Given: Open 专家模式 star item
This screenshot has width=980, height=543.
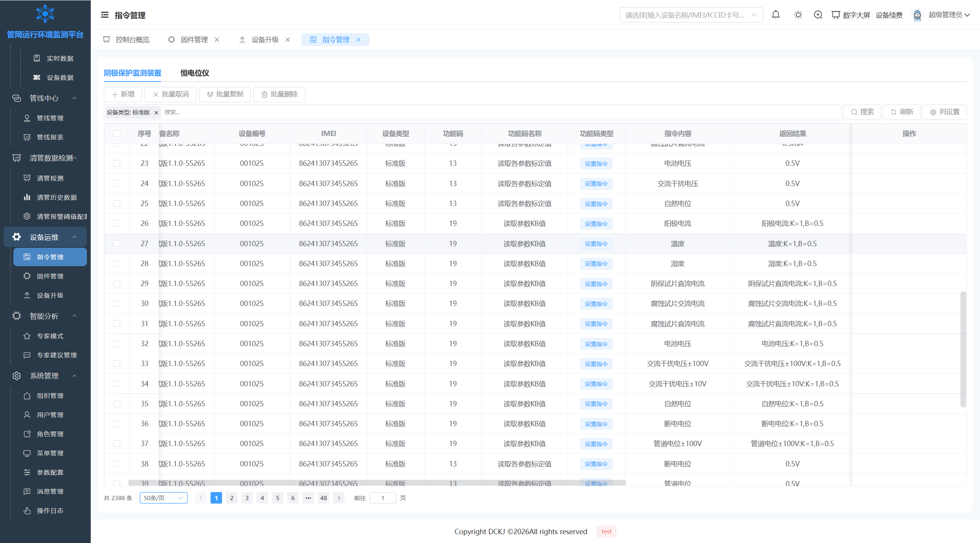Looking at the screenshot, I should [51, 336].
